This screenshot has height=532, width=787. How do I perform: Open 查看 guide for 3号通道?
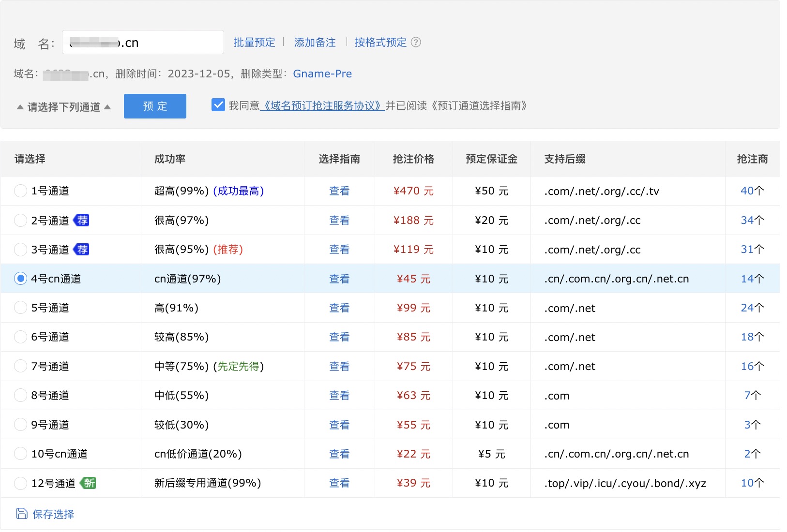(x=339, y=250)
